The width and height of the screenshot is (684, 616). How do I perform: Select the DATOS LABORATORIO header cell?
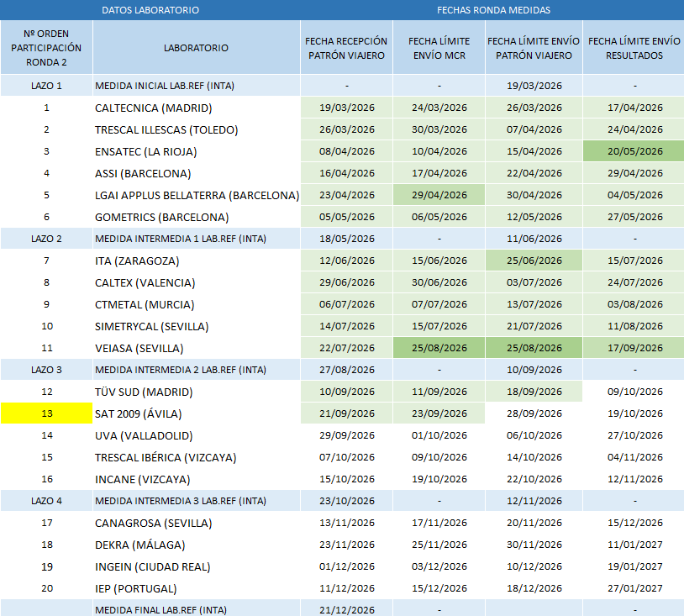pos(150,10)
